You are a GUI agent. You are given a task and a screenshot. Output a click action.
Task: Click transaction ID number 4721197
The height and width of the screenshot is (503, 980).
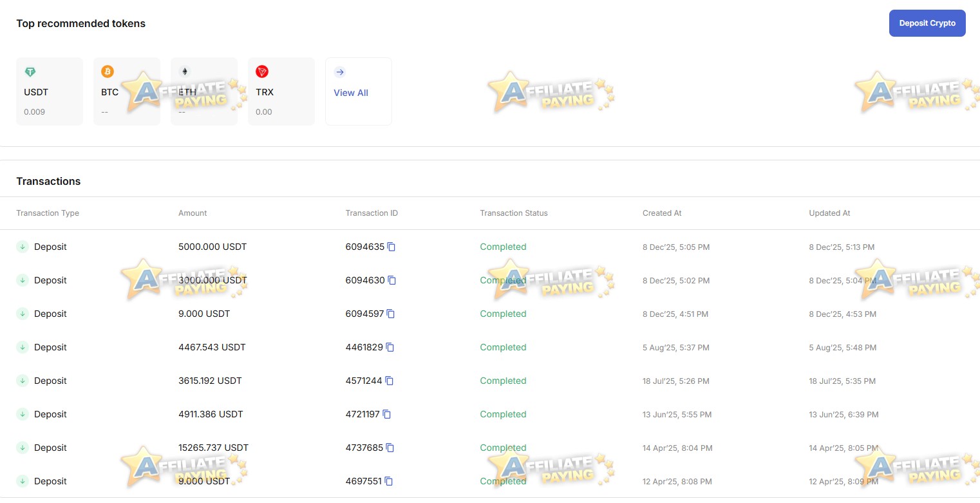(363, 414)
